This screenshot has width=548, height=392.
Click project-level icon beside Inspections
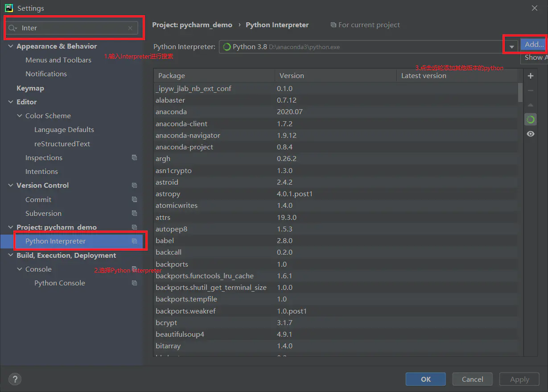pos(134,157)
